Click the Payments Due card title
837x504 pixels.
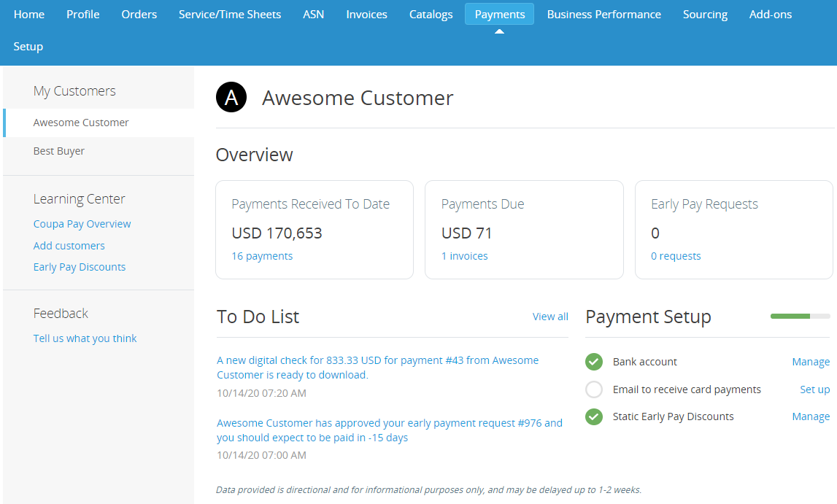pyautogui.click(x=482, y=204)
